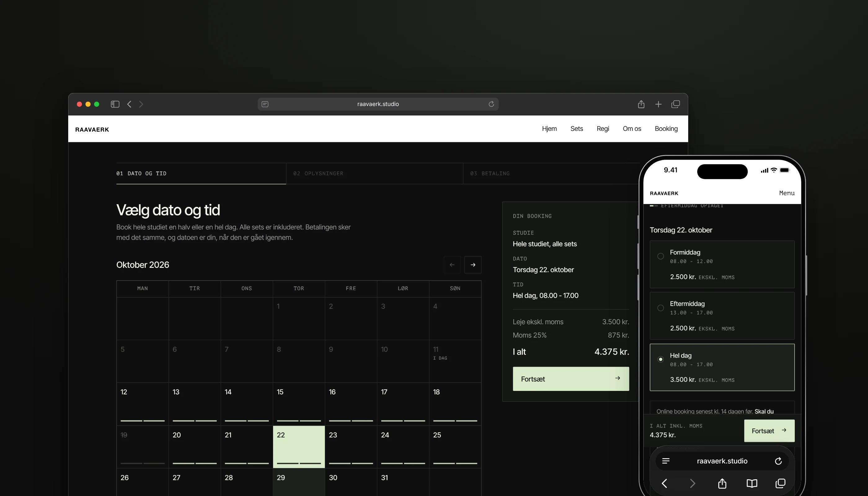Select the Eftermiddag 13.00 - 17.00 option

[x=722, y=316]
